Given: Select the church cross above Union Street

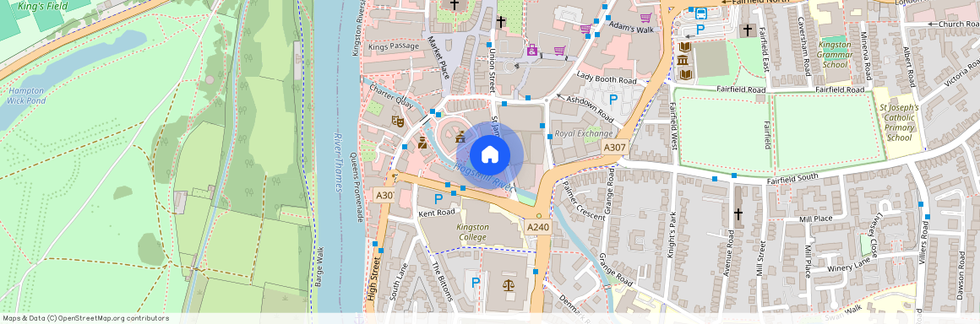Looking at the screenshot, I should pyautogui.click(x=500, y=22).
